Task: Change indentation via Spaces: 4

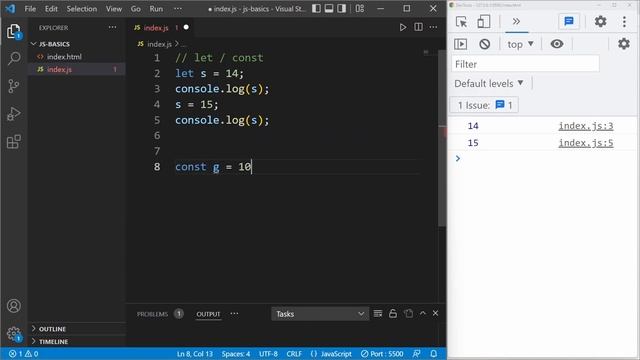Action: [x=236, y=354]
